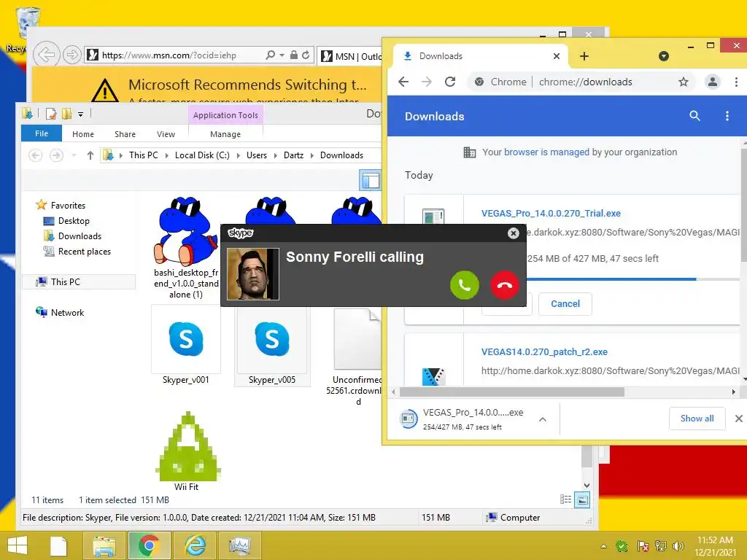Go back in Chrome
Viewport: 747px width, 560px height.
(x=403, y=82)
